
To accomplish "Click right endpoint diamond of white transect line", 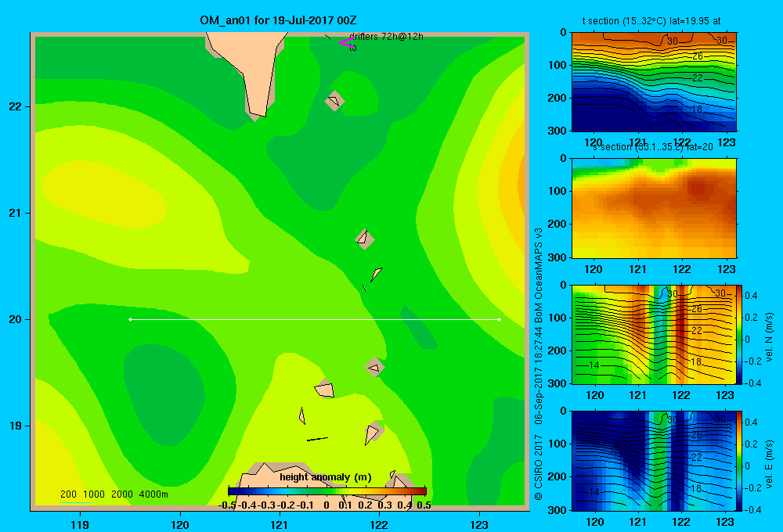I will (x=500, y=319).
